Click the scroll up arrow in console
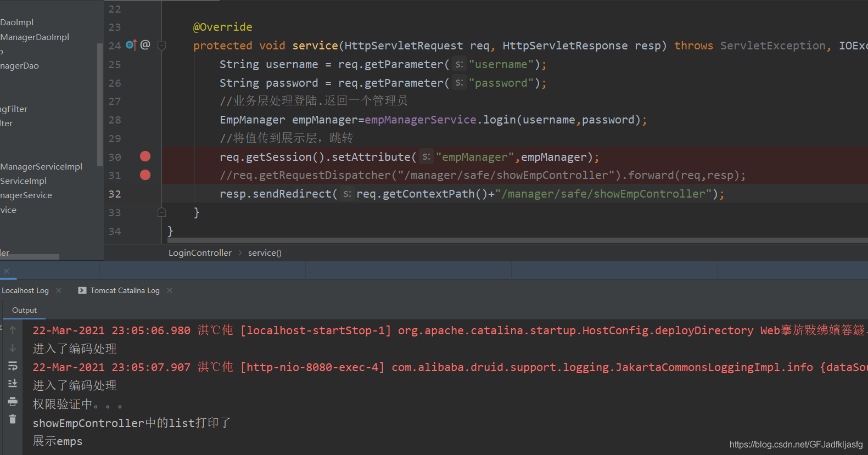The height and width of the screenshot is (455, 868). pyautogui.click(x=13, y=330)
